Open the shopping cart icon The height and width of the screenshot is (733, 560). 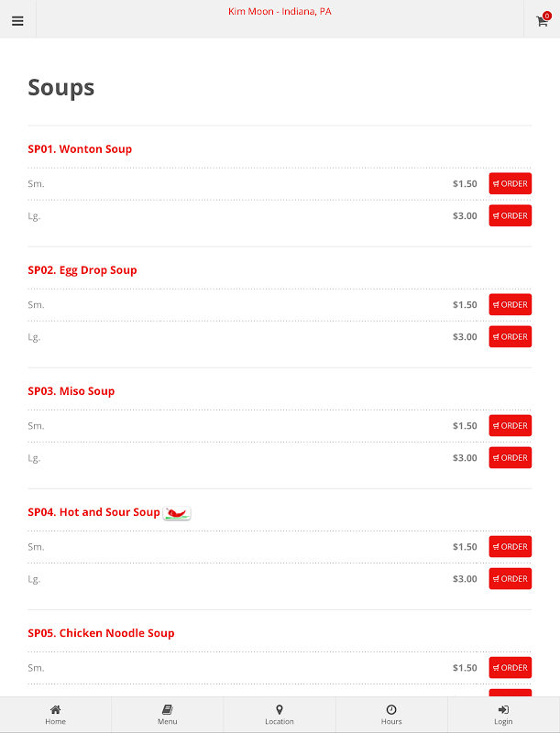pyautogui.click(x=542, y=20)
